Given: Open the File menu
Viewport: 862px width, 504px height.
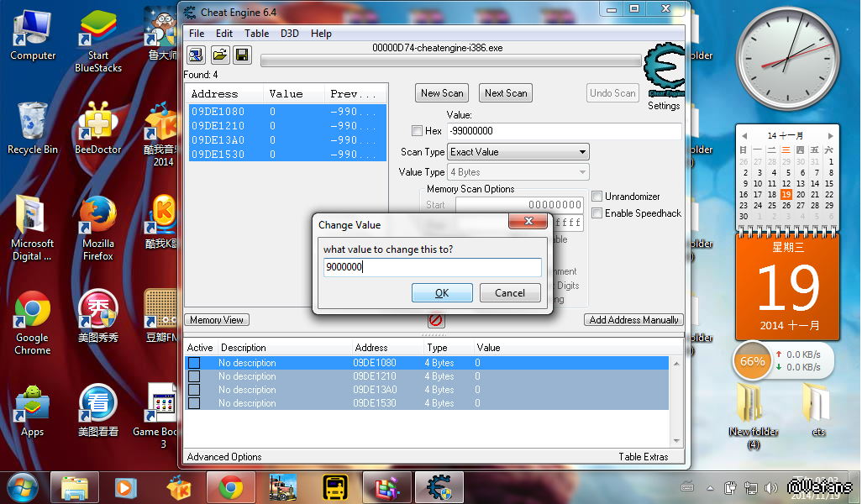Looking at the screenshot, I should click(x=197, y=34).
